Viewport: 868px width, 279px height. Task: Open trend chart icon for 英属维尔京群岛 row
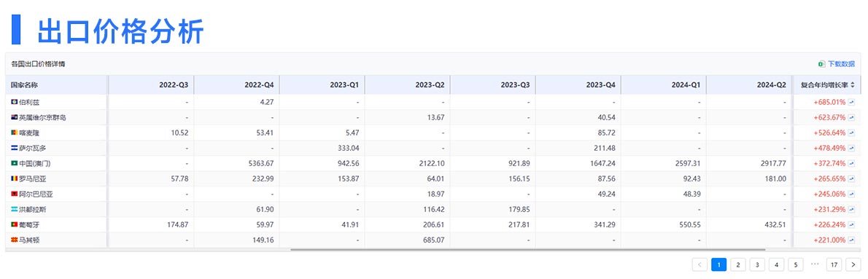pos(852,118)
